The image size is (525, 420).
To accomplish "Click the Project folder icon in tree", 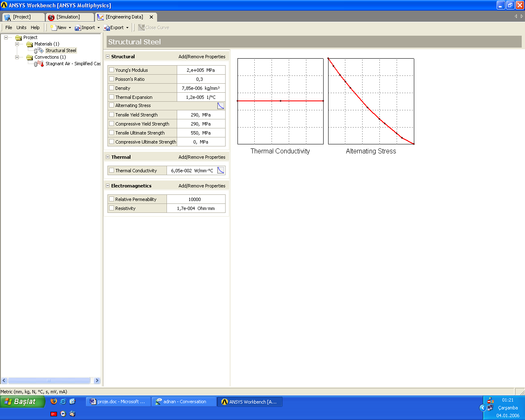I will tap(18, 37).
